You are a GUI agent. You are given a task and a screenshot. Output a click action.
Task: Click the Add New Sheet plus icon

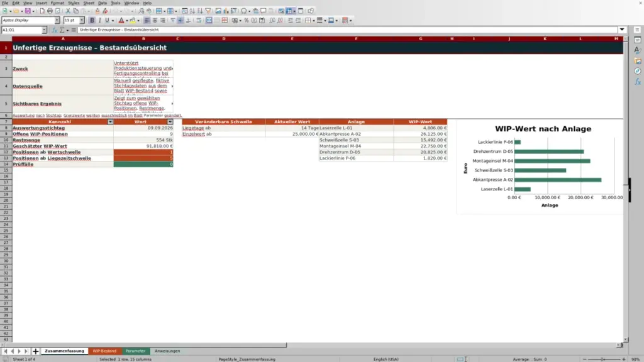36,351
